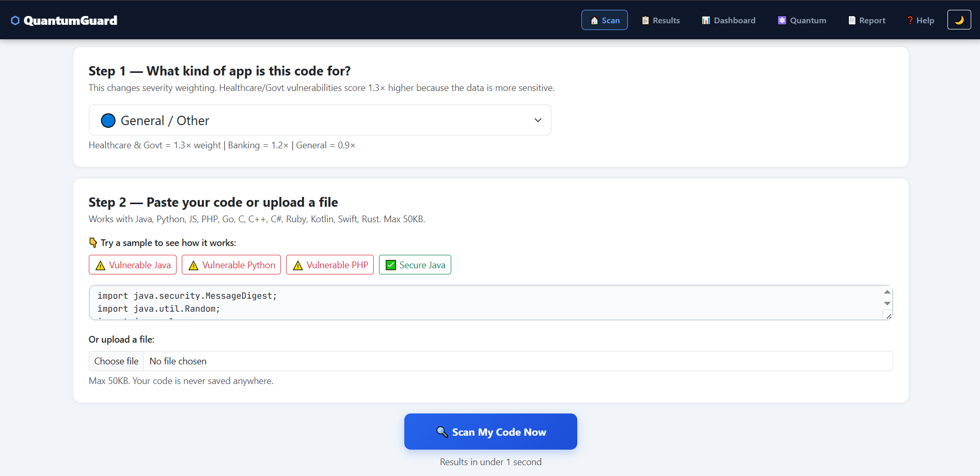
Task: Expand the app type dropdown General / Other
Action: point(320,120)
